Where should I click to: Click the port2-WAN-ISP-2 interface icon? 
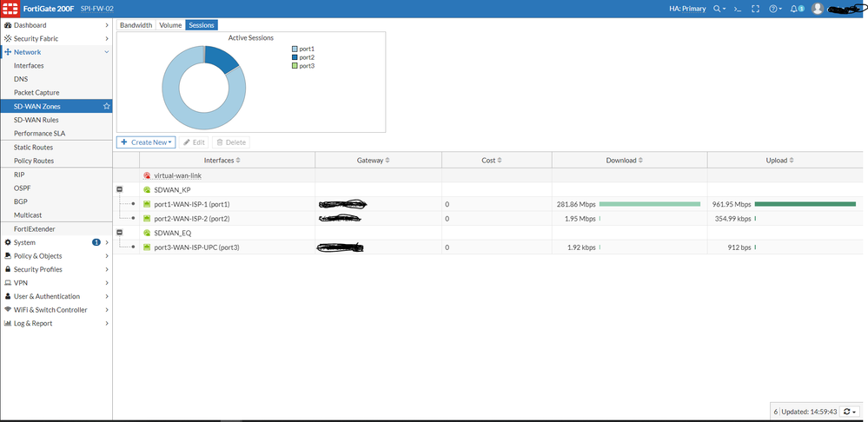[x=147, y=219]
